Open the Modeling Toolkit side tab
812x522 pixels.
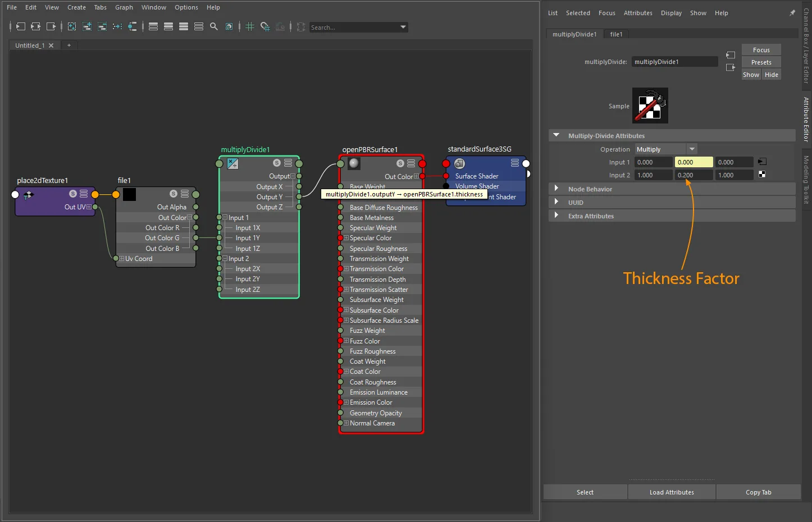(806, 180)
